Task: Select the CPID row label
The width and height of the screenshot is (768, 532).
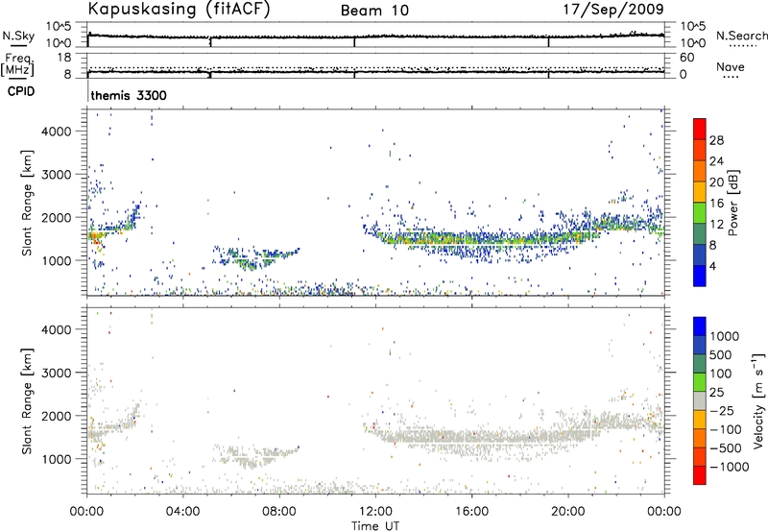Action: pos(21,91)
